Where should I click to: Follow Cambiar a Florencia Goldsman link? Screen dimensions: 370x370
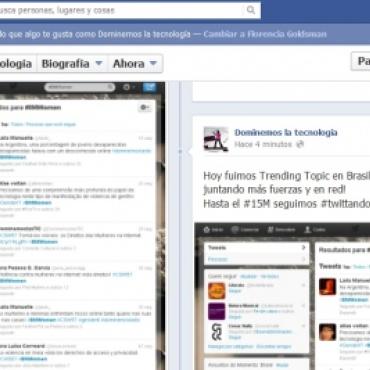coord(265,34)
